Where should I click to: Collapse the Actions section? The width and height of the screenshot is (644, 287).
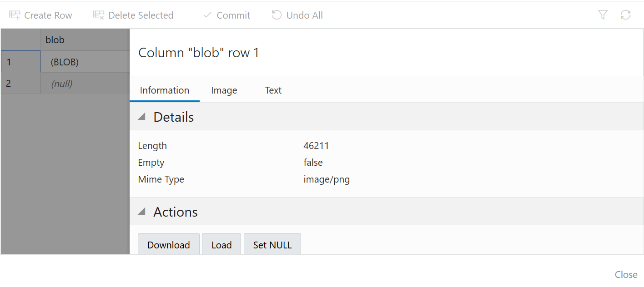141,211
